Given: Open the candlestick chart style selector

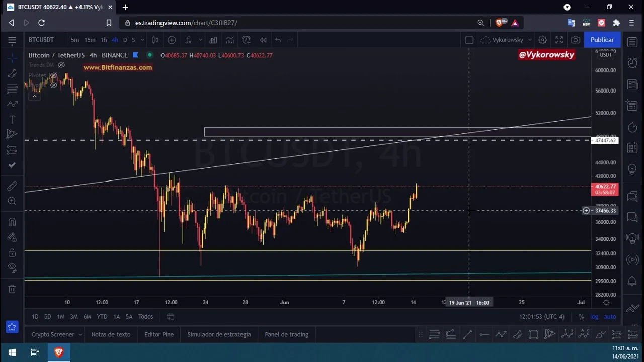Looking at the screenshot, I should 155,40.
